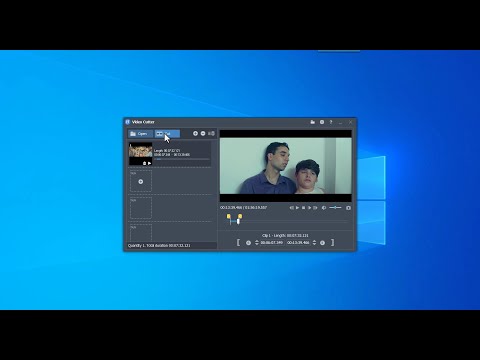Image resolution: width=480 pixels, height=360 pixels.
Task: Add a clip in the empty slot with plus
Action: [141, 182]
